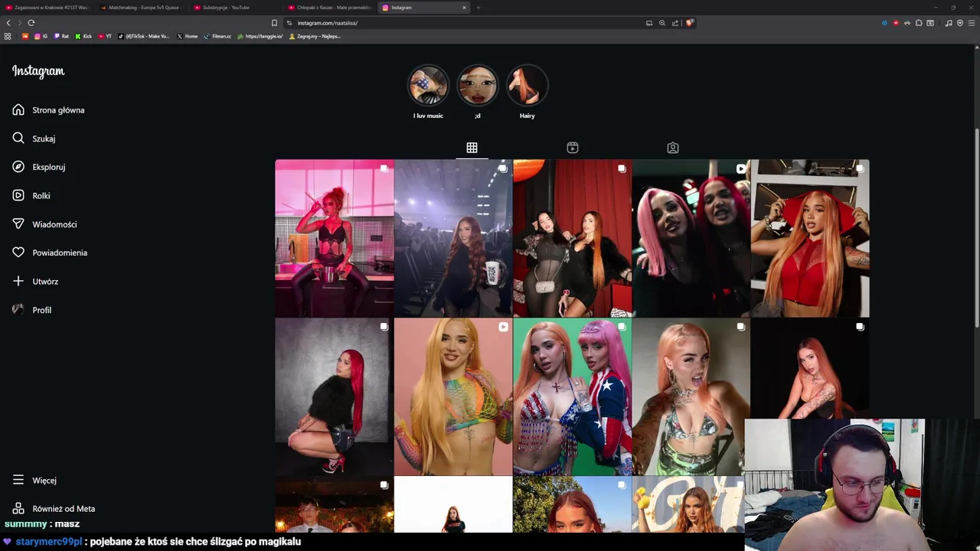980x551 pixels.
Task: Open the browser hamburger menu
Action: [972, 23]
